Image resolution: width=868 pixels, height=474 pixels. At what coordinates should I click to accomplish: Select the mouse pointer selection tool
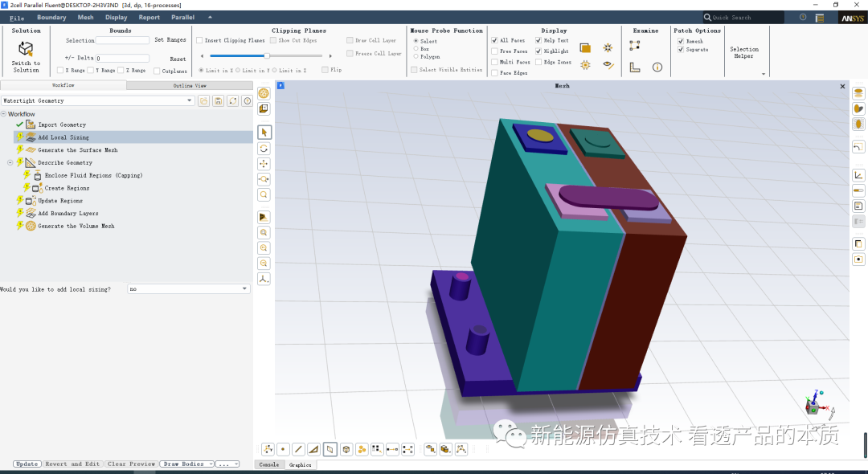tap(264, 133)
